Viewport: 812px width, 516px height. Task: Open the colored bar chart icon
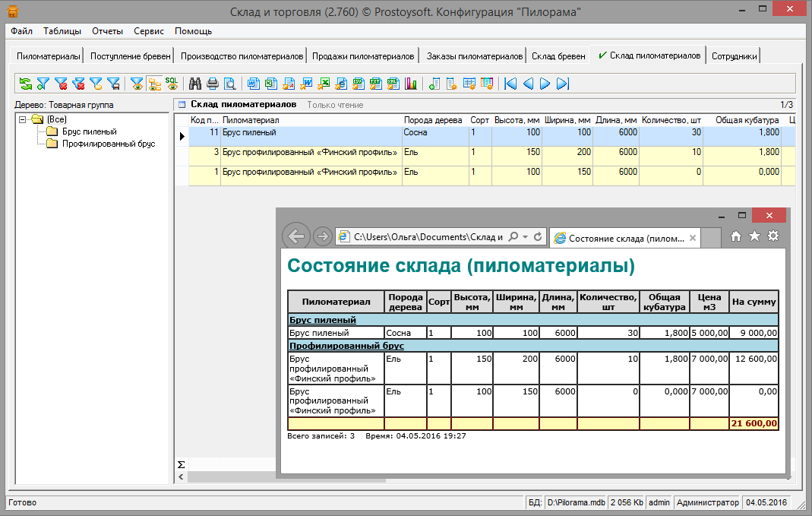[412, 84]
